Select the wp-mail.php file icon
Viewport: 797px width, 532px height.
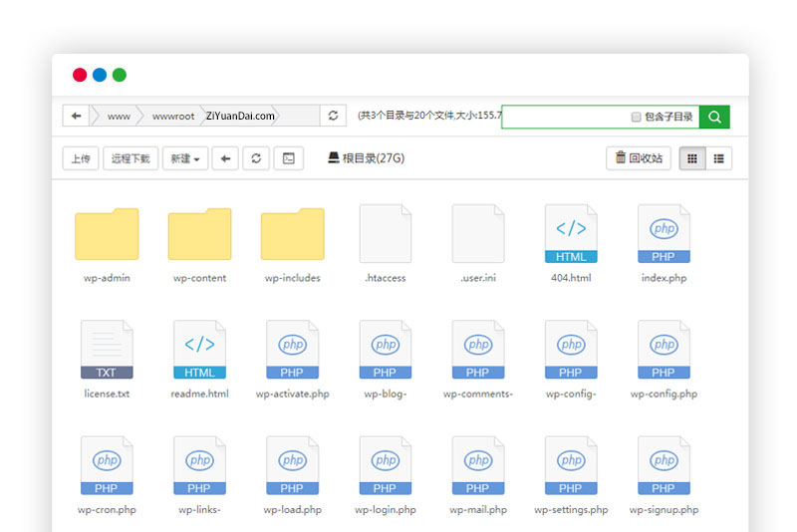pos(478,465)
